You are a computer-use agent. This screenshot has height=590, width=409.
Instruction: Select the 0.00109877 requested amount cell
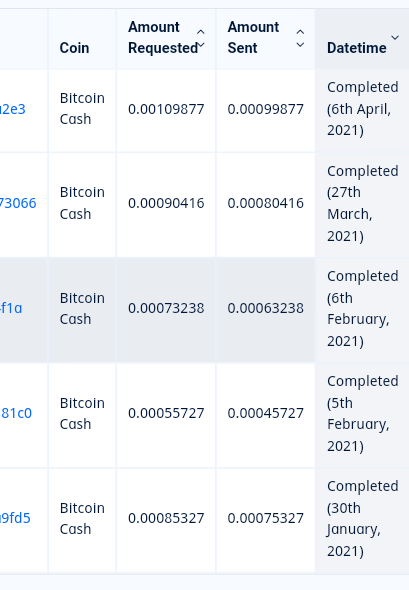166,111
